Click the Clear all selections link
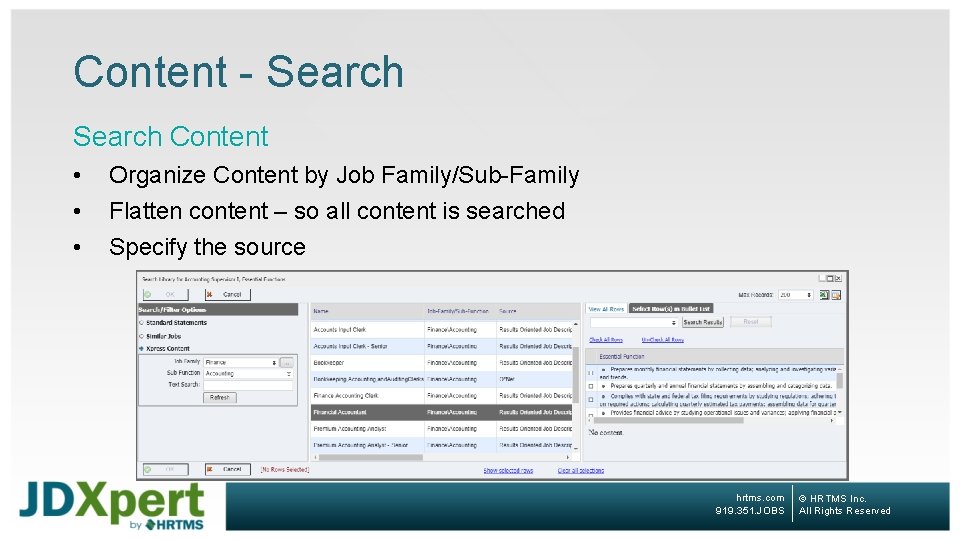960x540 pixels. (x=580, y=470)
